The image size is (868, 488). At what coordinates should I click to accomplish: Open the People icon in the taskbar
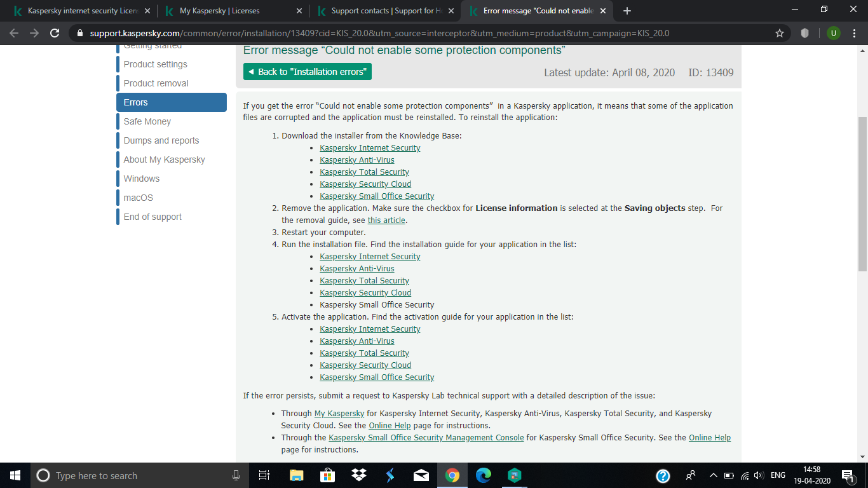pyautogui.click(x=690, y=475)
